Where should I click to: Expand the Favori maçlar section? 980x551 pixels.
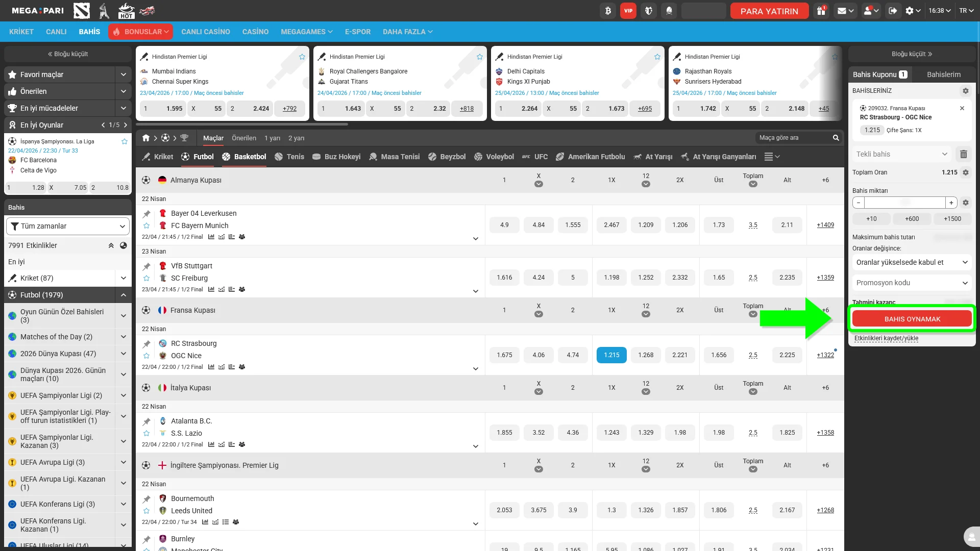124,74
